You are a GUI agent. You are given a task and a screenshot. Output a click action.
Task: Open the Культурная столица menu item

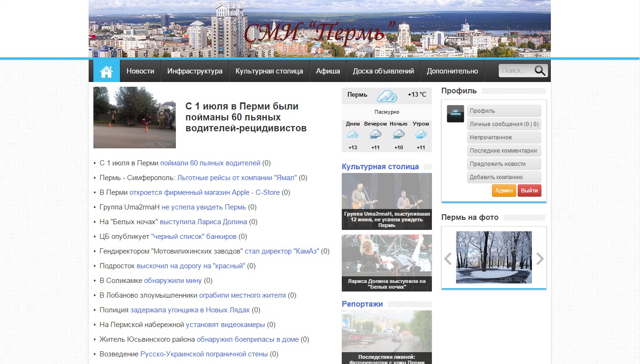(269, 71)
